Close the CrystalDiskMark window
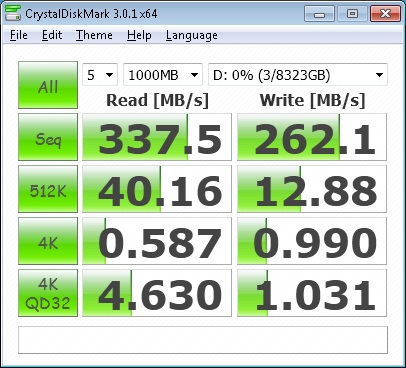 [x=385, y=14]
